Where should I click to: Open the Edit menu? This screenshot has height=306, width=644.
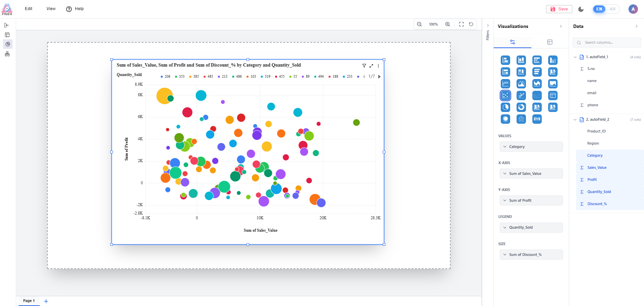coord(29,9)
